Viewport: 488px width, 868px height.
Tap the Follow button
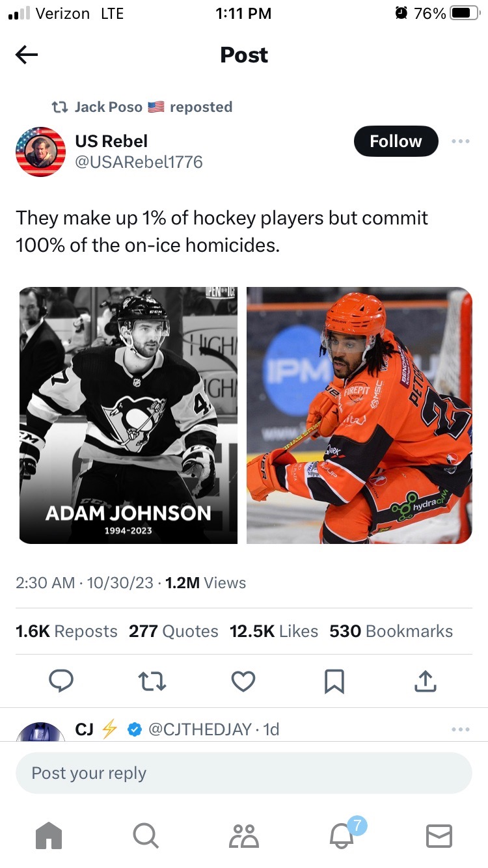[x=396, y=141]
